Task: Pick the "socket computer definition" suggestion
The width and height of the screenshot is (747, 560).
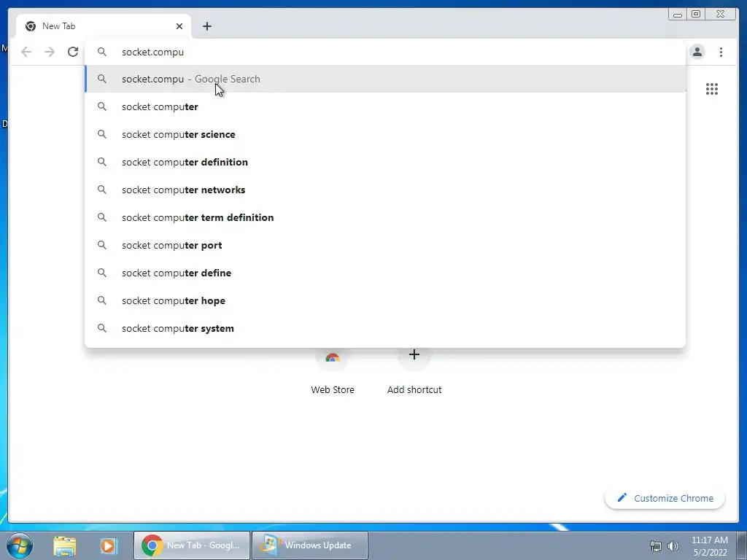Action: click(385, 162)
